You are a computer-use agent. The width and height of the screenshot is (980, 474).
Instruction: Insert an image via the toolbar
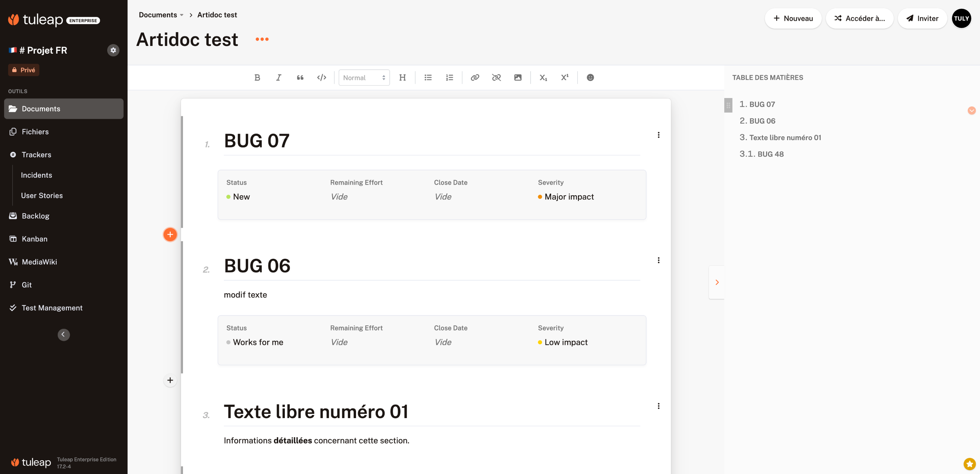tap(518, 77)
